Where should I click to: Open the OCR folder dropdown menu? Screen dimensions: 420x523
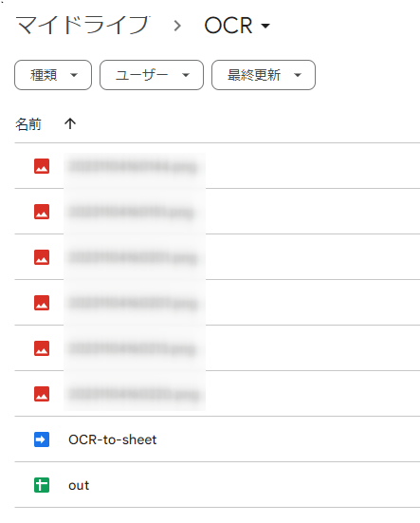click(x=237, y=26)
